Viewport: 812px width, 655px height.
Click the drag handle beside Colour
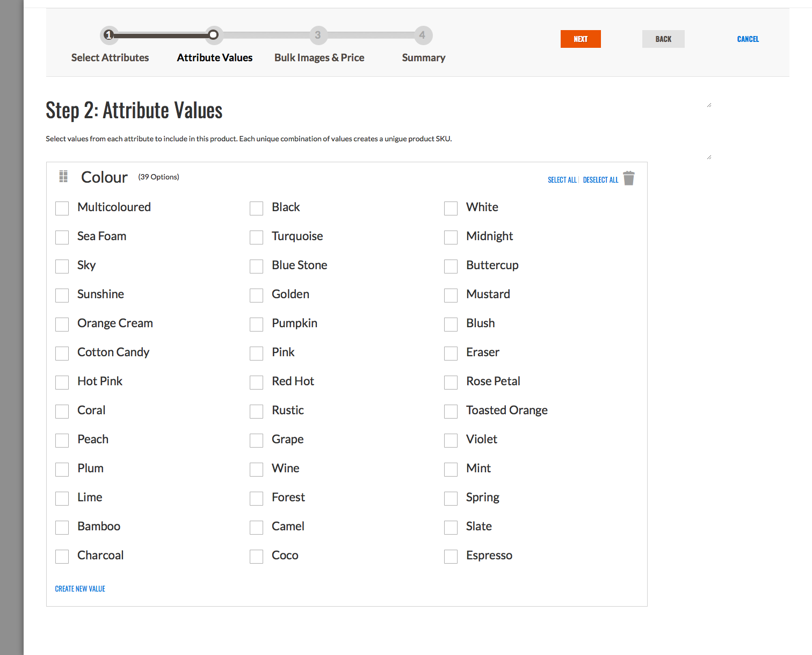tap(63, 176)
